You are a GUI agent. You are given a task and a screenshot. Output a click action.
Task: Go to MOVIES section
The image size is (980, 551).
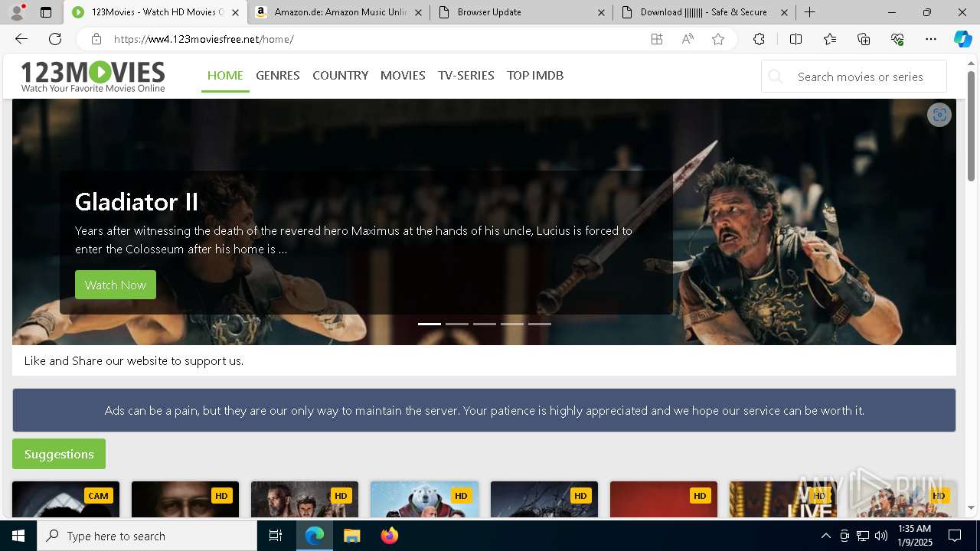pyautogui.click(x=403, y=75)
